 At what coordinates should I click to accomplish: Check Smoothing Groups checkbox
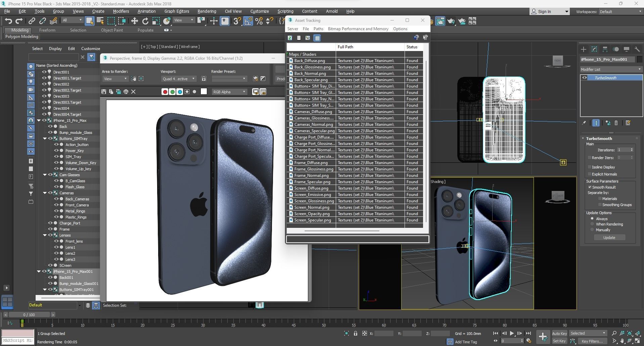pyautogui.click(x=600, y=204)
